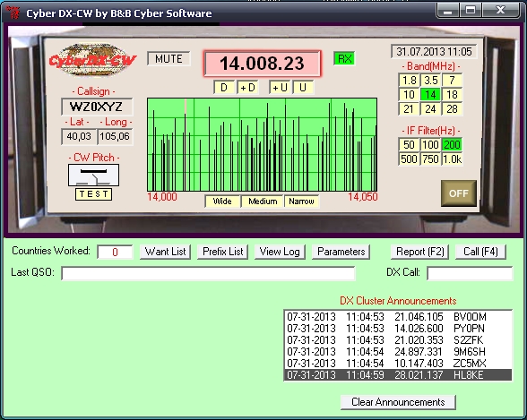527x420 pixels.
Task: Set IF filter to 750 Hz
Action: click(430, 159)
